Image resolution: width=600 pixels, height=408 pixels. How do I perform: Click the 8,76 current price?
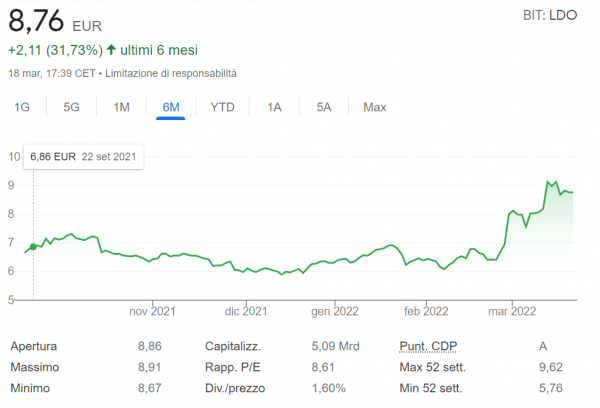click(37, 18)
